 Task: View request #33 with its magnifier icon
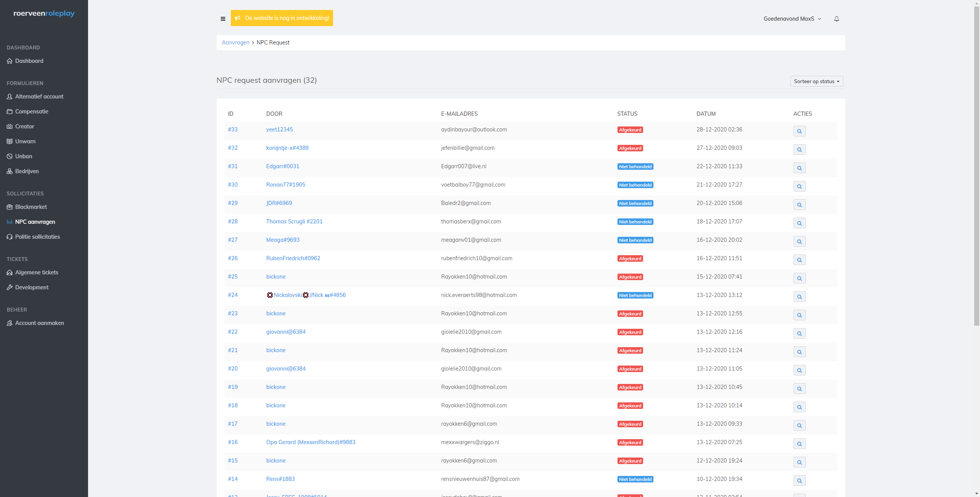point(799,131)
